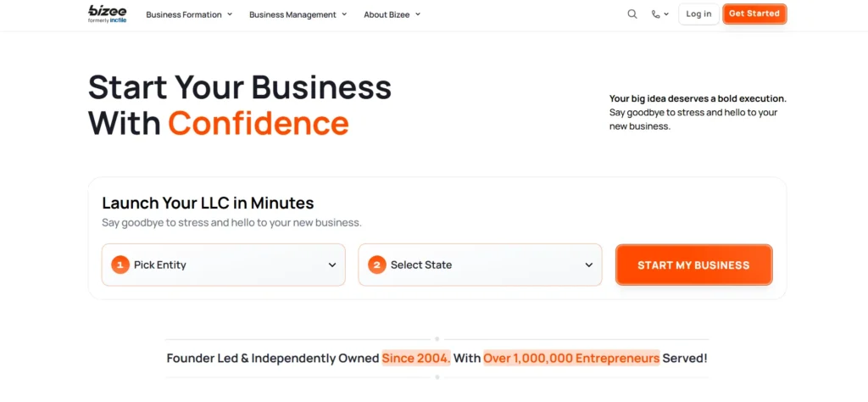
Task: Open the Pick Entity dropdown
Action: point(224,265)
